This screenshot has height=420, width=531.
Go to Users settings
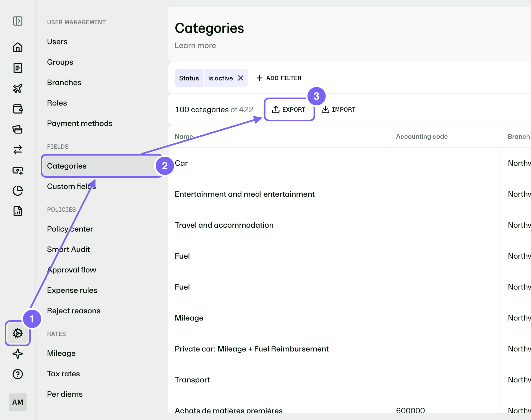[x=57, y=41]
